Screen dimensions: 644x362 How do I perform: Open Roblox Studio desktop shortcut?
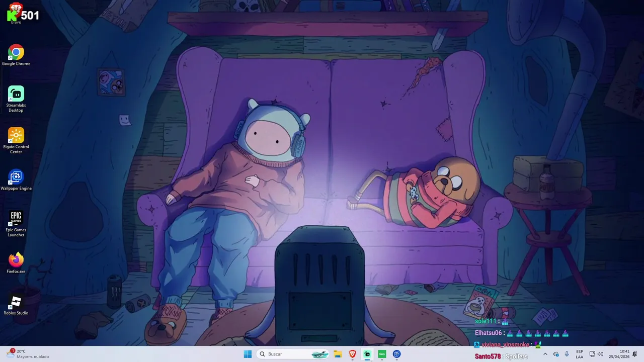pos(16,305)
